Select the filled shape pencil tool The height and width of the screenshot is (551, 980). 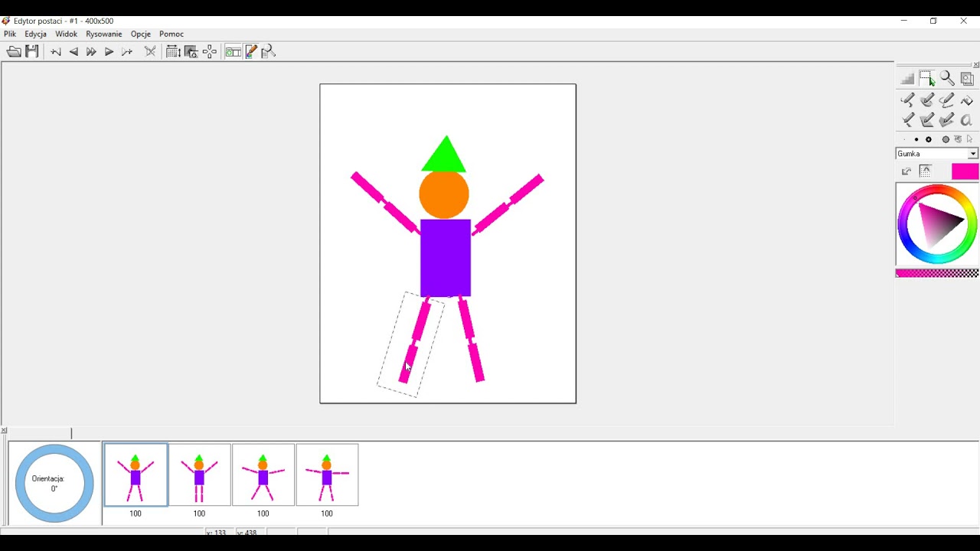[x=927, y=100]
